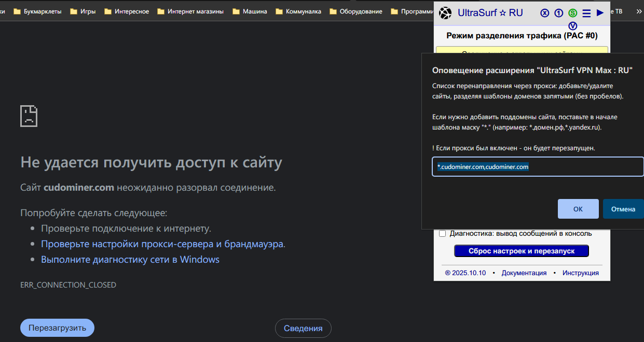644x342 pixels.
Task: Open the Букмарклеты bookmark folder
Action: (x=37, y=11)
